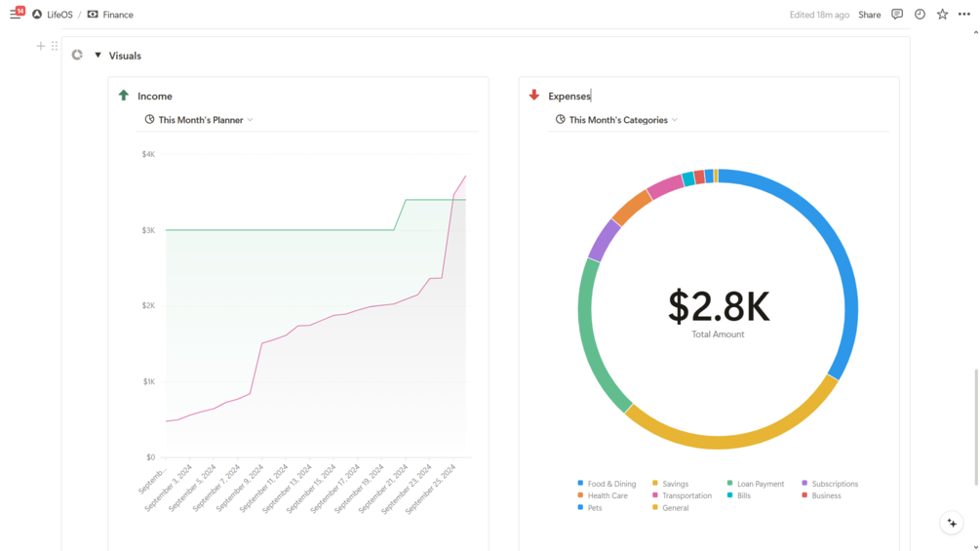This screenshot has width=980, height=551.
Task: Open This Month's Categories view dropdown
Action: coord(616,119)
